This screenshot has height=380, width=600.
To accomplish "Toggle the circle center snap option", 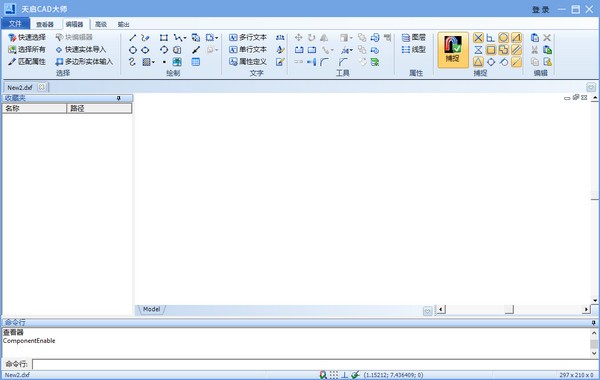I will 503,38.
